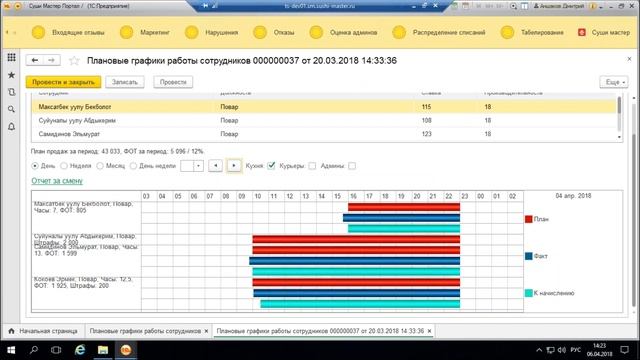This screenshot has height=360, width=640.
Task: Open the sections grid menu icon
Action: (x=11, y=58)
